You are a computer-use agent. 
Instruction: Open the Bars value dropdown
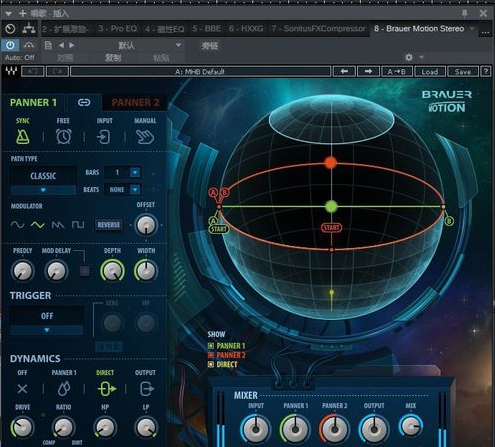(135, 172)
